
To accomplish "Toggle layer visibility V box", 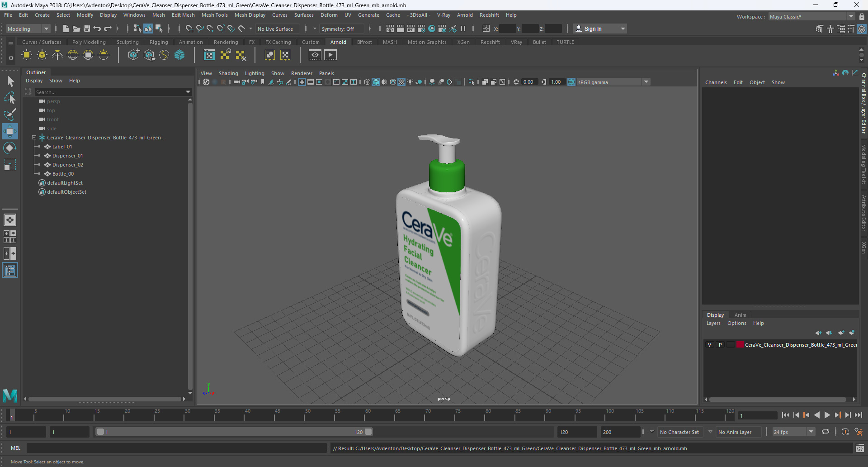I will pos(709,345).
